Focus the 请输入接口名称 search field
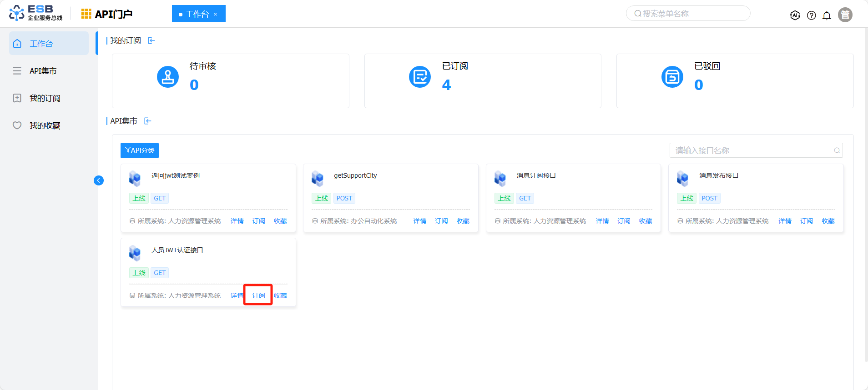Screen dimensions: 868x390 click(753, 150)
